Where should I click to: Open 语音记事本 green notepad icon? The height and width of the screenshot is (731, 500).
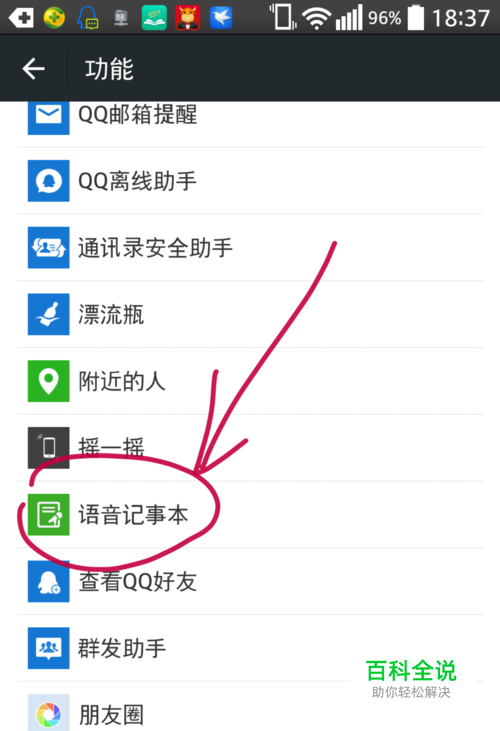48,514
